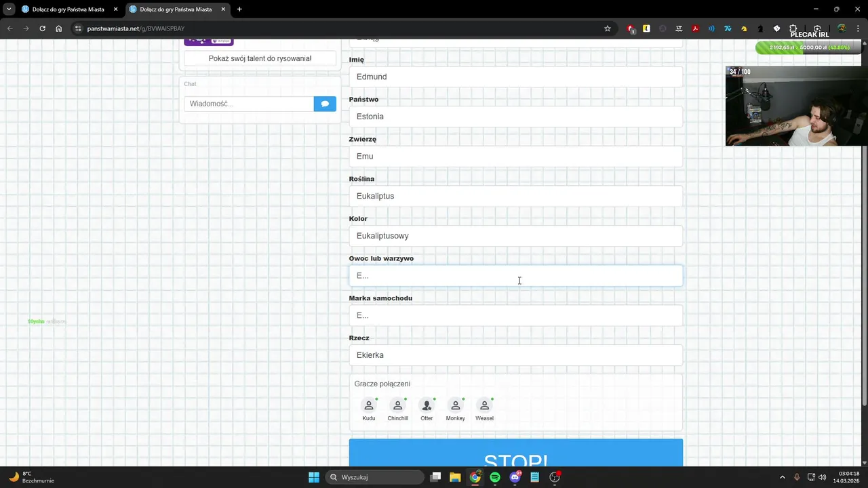The height and width of the screenshot is (488, 868).
Task: Go back to the previous page
Action: (x=10, y=28)
